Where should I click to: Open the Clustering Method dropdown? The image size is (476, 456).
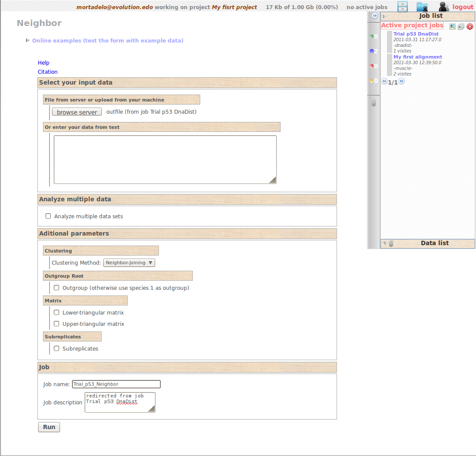(129, 262)
